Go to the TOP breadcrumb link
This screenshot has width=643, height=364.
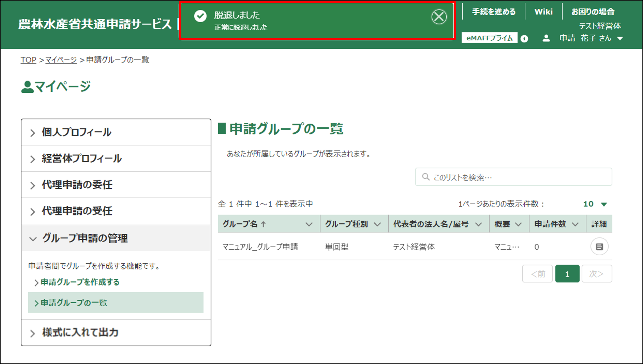(x=28, y=60)
